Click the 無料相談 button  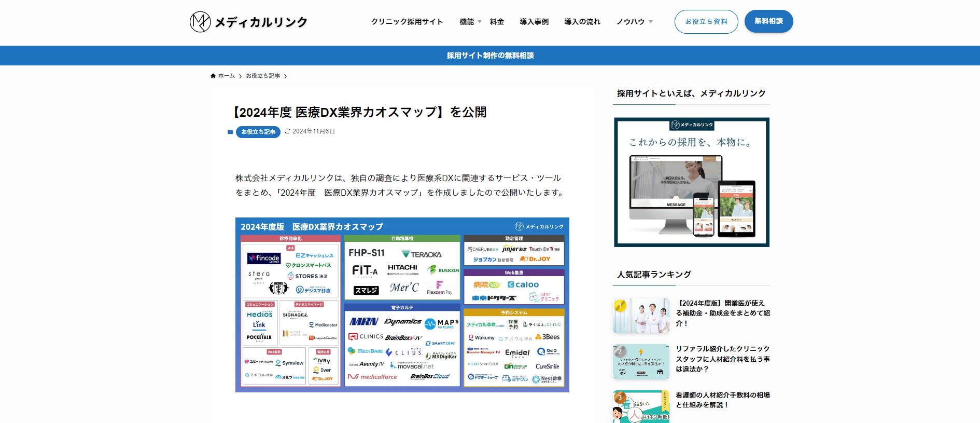point(769,21)
